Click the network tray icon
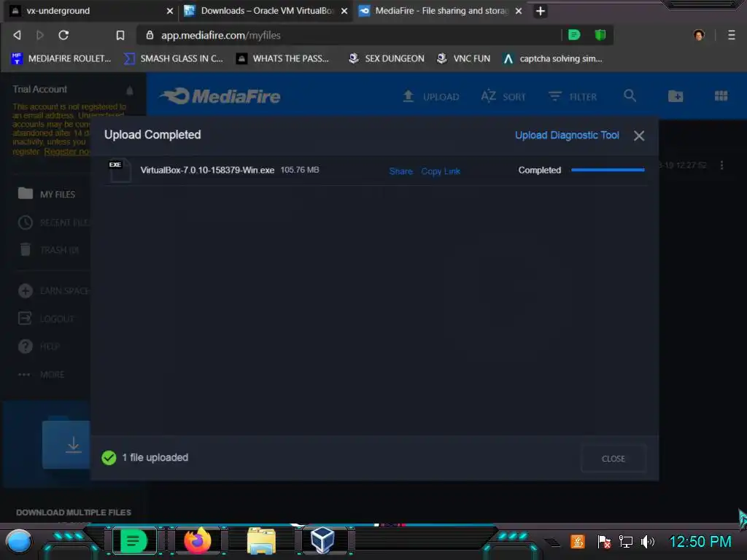 click(625, 542)
